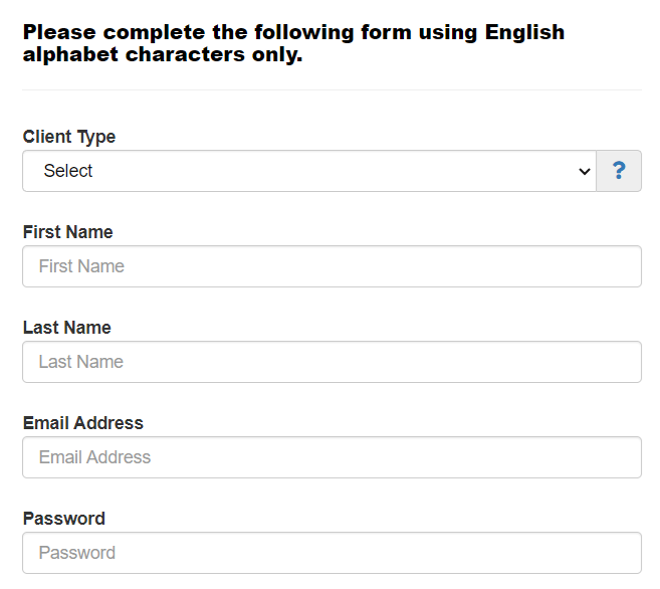Click the horizontal divider below the heading
660x589 pixels.
[x=332, y=90]
